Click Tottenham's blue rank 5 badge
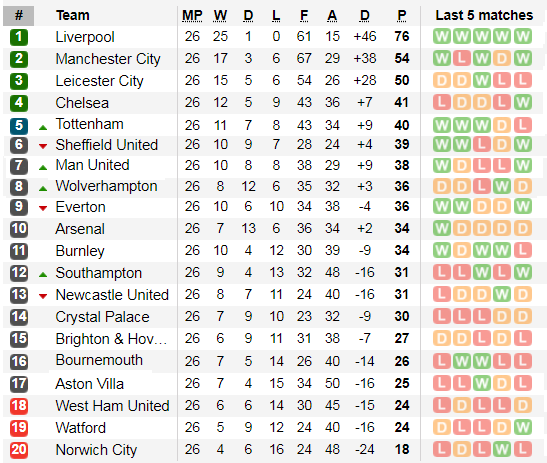 point(19,125)
